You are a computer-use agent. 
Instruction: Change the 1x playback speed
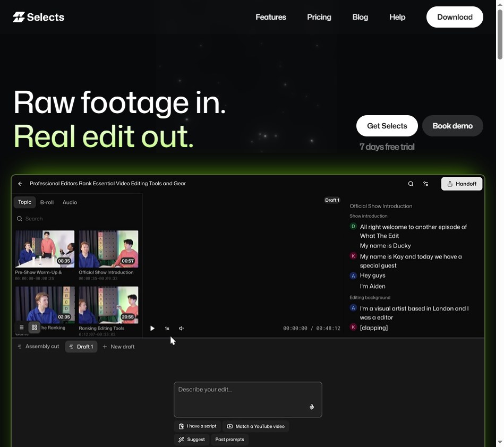[x=167, y=329]
